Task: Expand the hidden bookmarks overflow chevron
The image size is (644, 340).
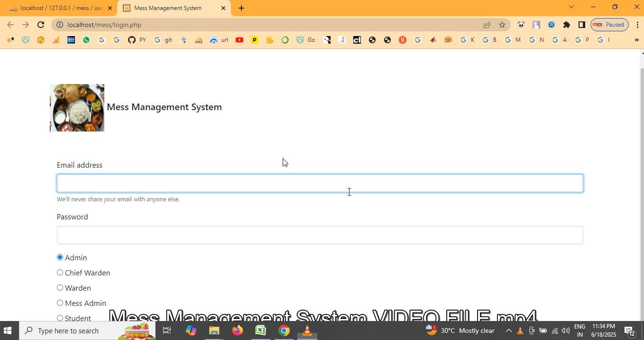Action: tap(636, 40)
